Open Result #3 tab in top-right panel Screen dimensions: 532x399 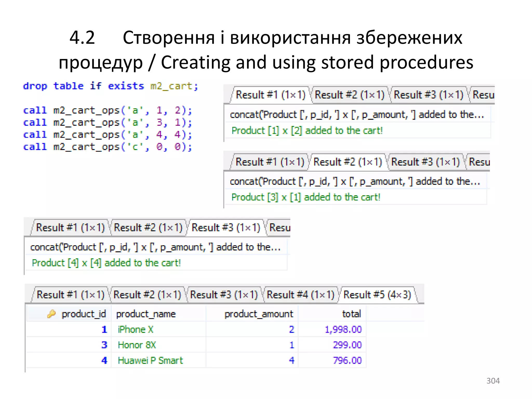(x=428, y=95)
